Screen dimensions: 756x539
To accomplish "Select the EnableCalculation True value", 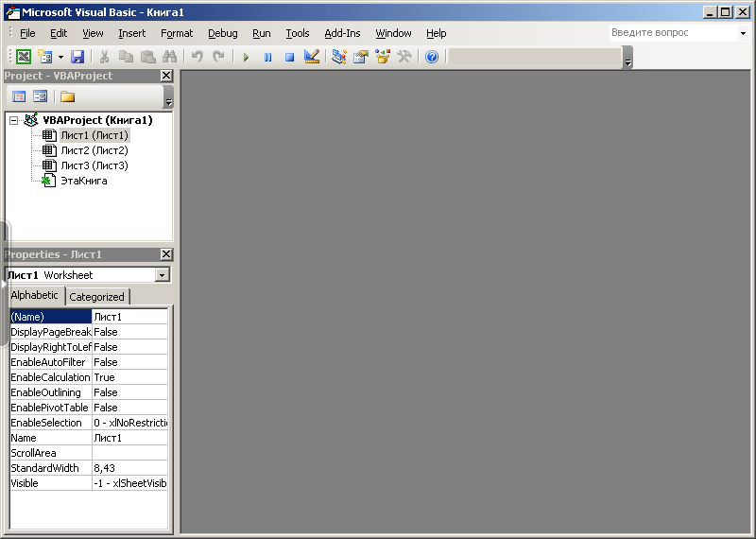I will tap(130, 377).
